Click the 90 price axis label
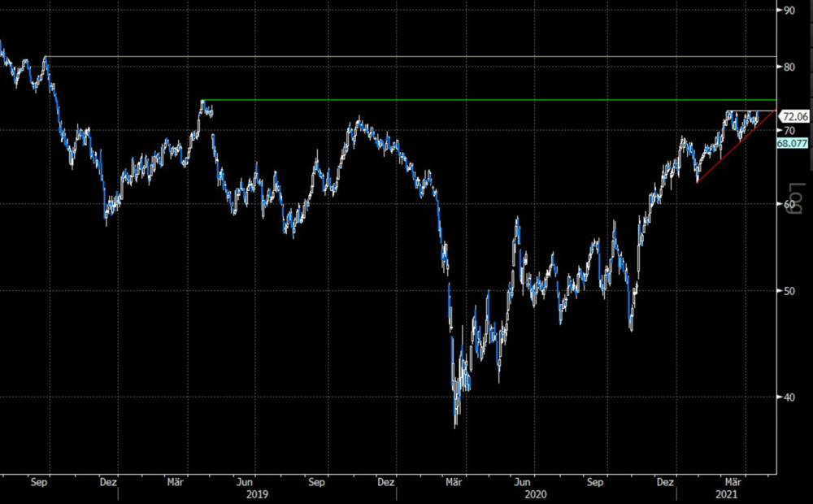Screen dimensions: 813x504 coord(789,11)
